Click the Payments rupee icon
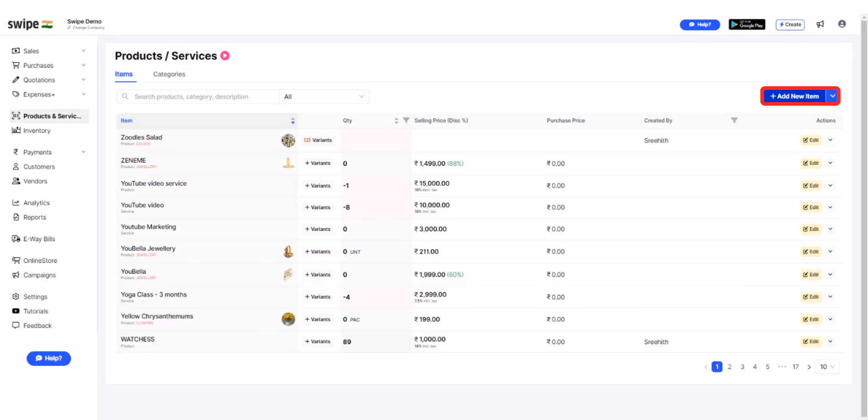This screenshot has width=868, height=420. [16, 152]
